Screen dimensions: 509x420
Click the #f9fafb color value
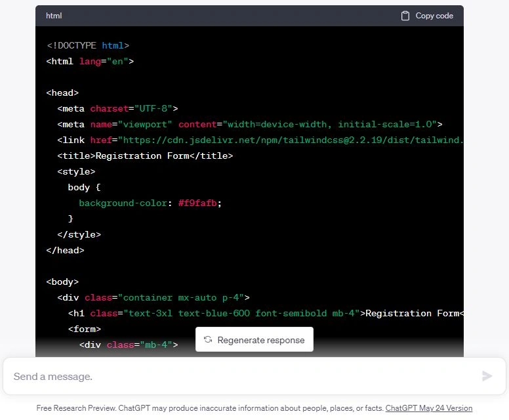pyautogui.click(x=197, y=203)
